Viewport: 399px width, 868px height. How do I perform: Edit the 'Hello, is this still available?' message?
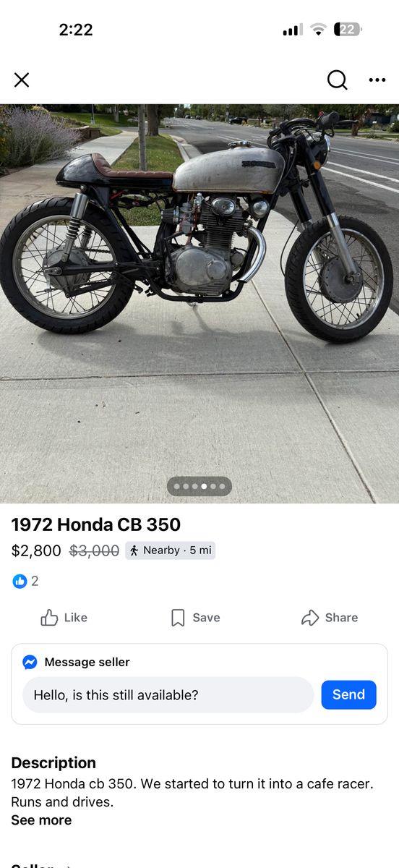pos(168,695)
